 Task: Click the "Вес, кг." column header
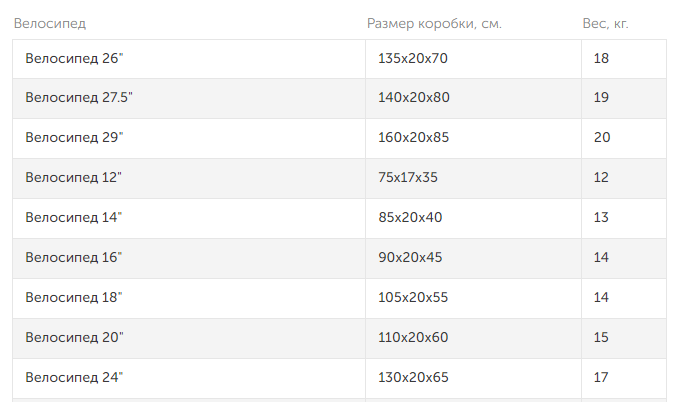[606, 23]
